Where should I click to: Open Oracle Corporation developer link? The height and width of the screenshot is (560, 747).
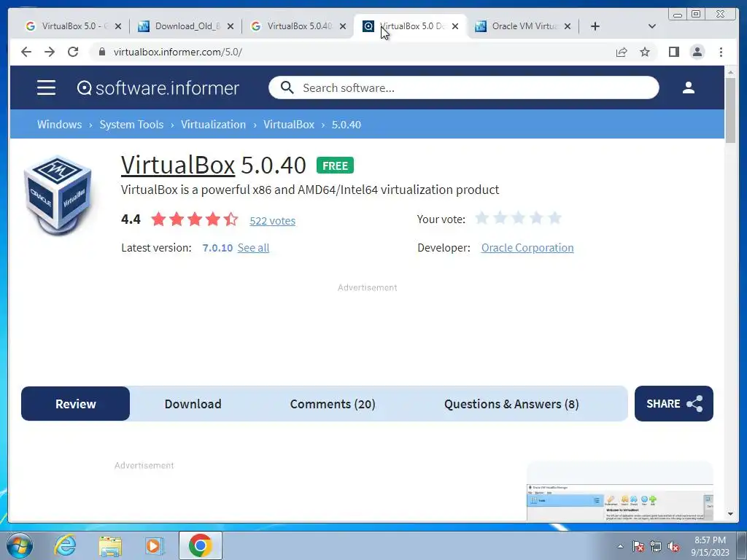527,248
